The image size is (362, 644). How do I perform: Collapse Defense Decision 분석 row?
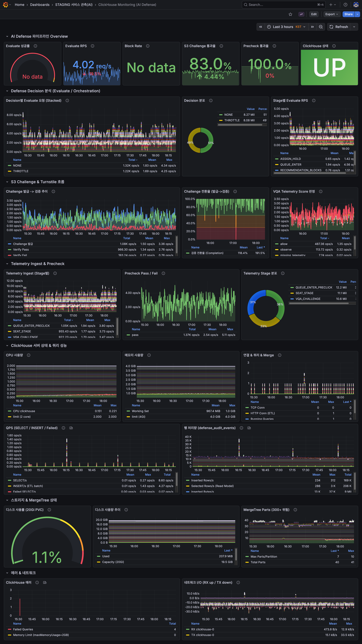tap(7, 91)
